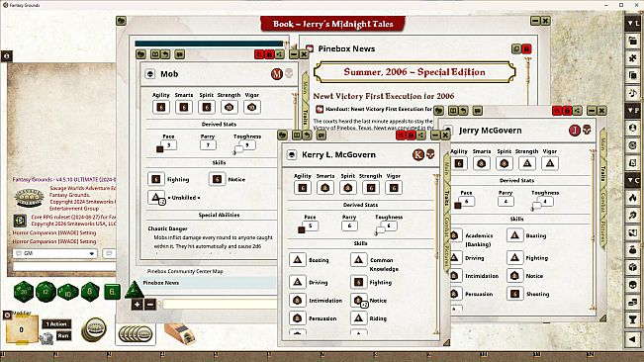Toggle the Pinebox News lock icon
The width and height of the screenshot is (644, 362).
[x=526, y=48]
